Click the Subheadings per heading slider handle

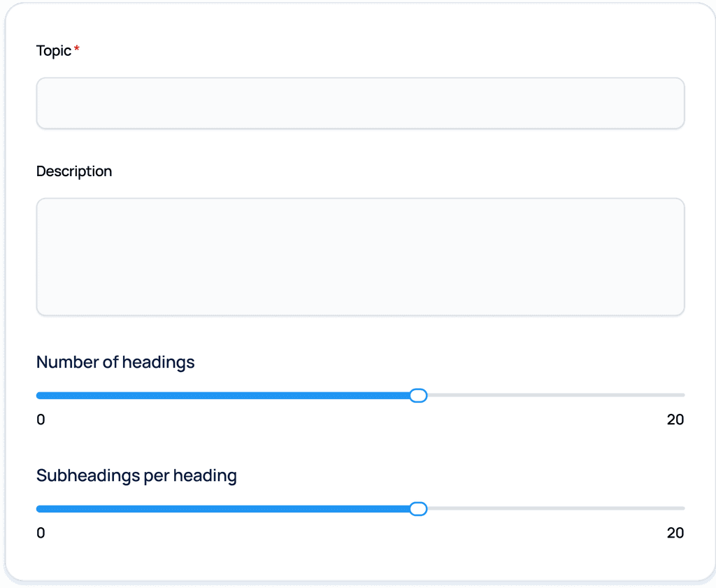point(418,509)
